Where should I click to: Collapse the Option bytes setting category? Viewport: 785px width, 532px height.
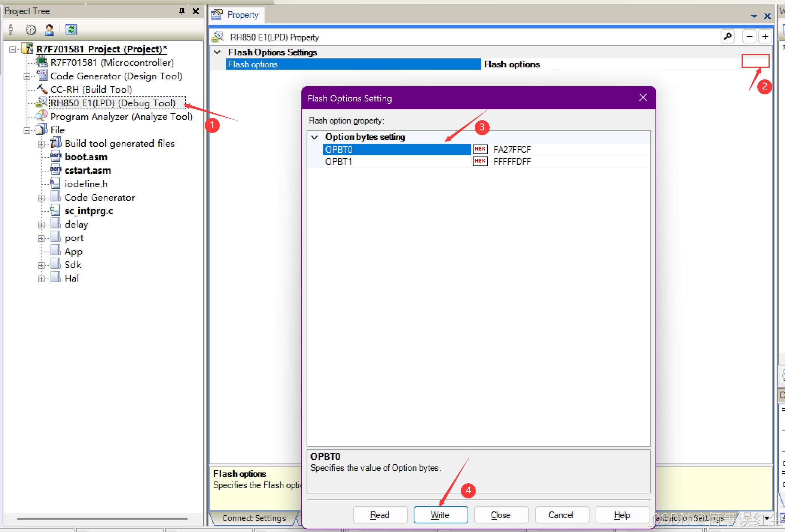pos(315,137)
